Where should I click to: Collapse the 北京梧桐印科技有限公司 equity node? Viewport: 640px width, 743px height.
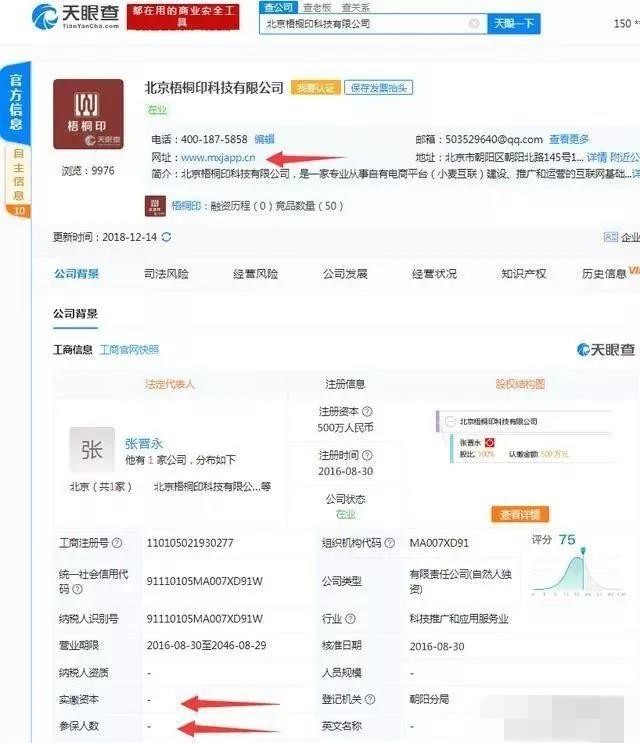point(451,421)
